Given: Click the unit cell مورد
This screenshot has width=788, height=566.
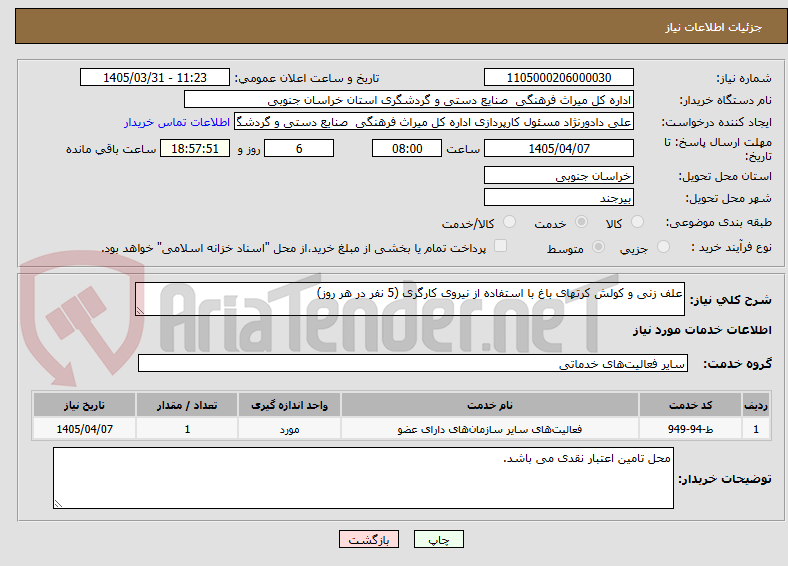Looking at the screenshot, I should point(289,429).
